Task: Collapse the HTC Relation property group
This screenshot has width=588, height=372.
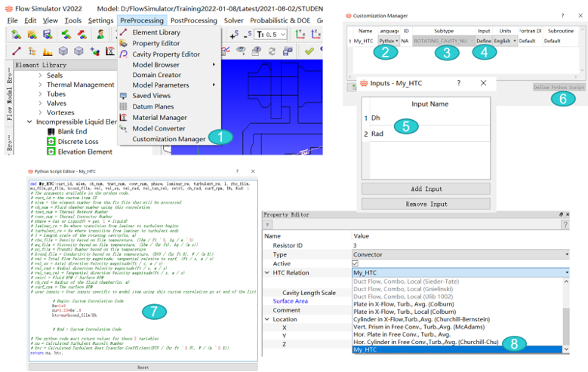Action: pyautogui.click(x=267, y=272)
